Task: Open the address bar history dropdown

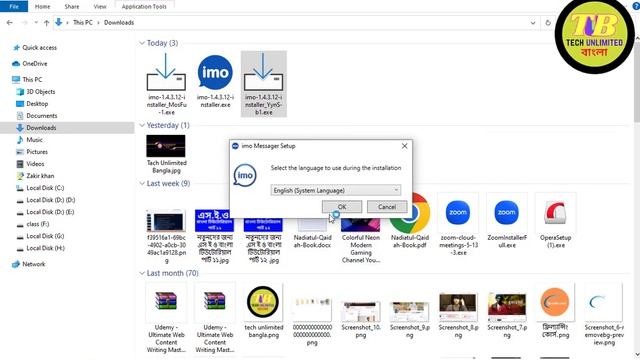Action: tap(533, 23)
